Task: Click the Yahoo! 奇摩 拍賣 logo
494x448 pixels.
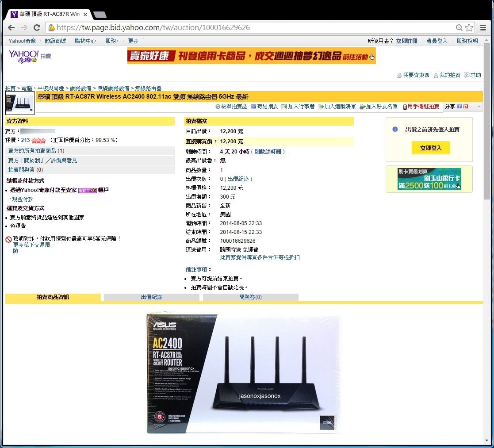Action: click(x=30, y=57)
